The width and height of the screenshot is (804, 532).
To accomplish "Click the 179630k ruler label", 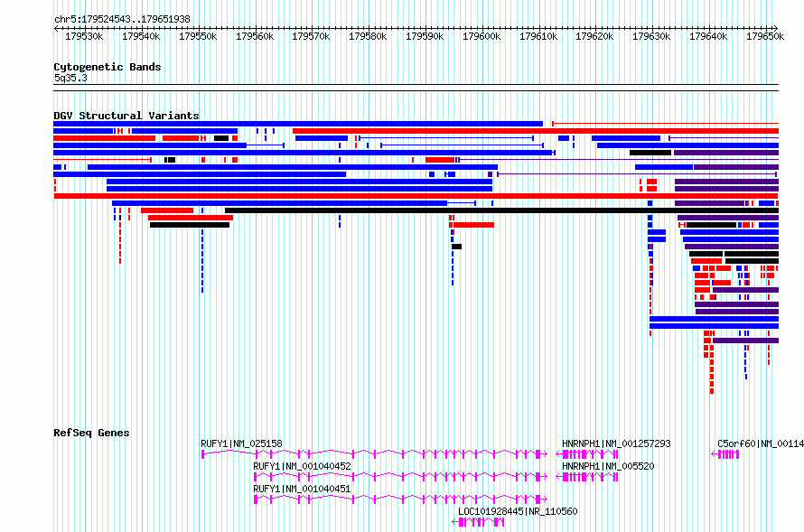I will click(651, 36).
